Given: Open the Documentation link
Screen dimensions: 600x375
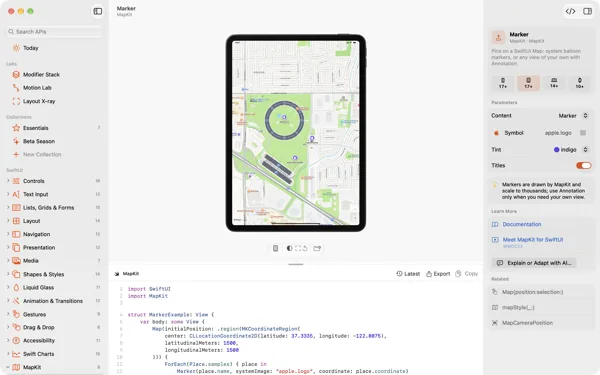Looking at the screenshot, I should click(x=522, y=224).
